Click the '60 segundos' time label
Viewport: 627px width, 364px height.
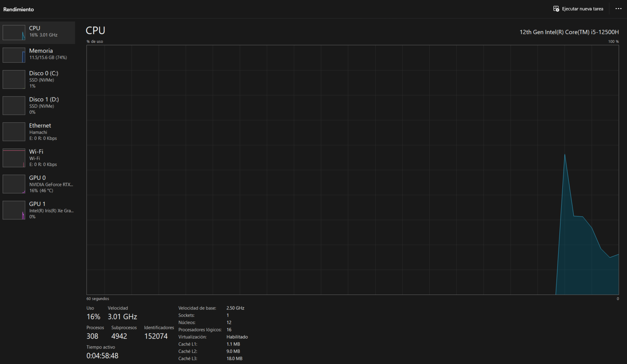98,299
